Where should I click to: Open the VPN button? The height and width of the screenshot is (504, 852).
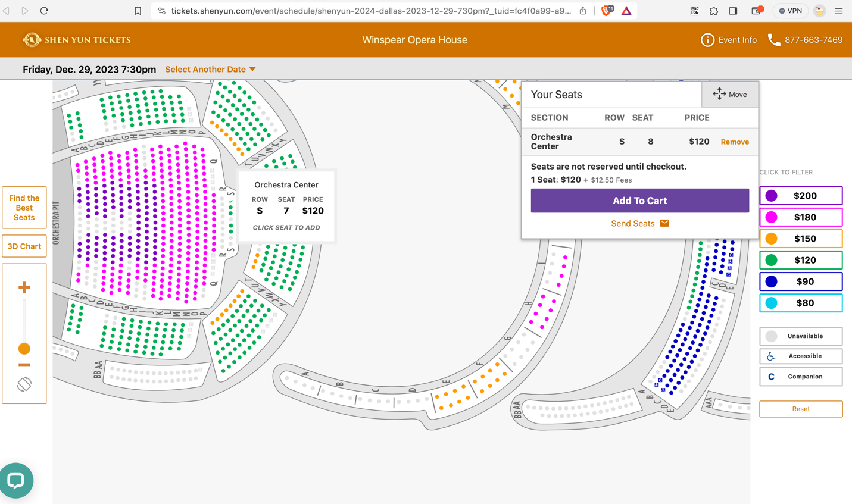(x=791, y=11)
